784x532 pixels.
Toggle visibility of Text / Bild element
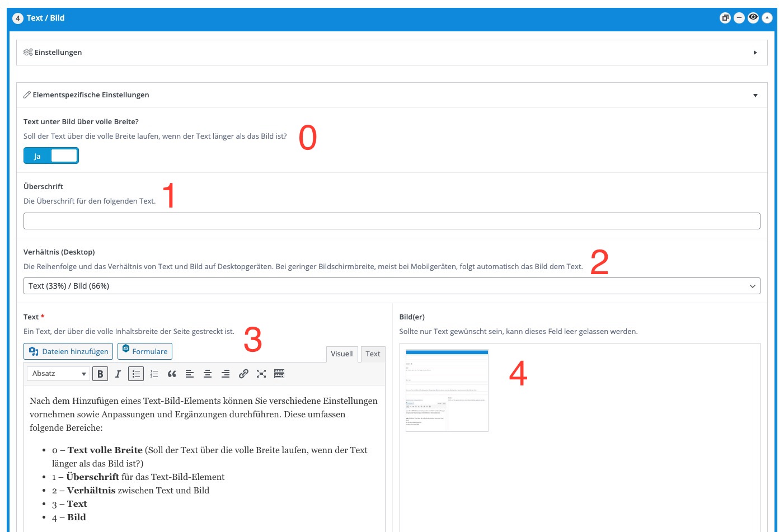753,18
